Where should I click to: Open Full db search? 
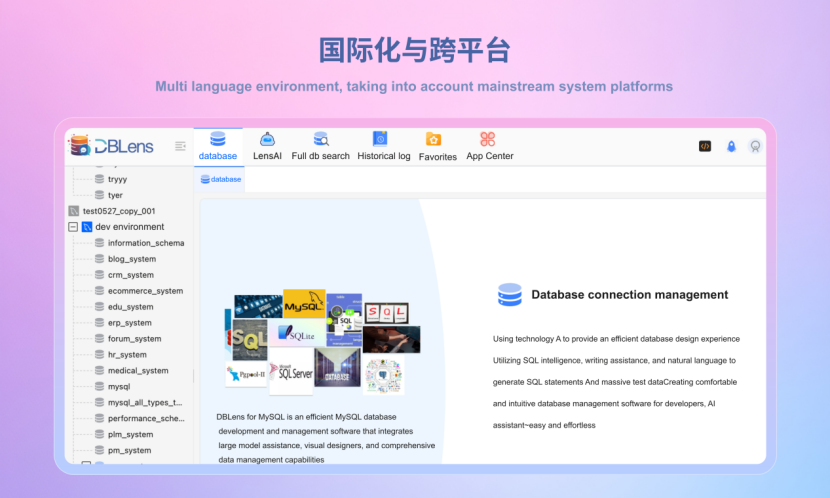tap(320, 147)
